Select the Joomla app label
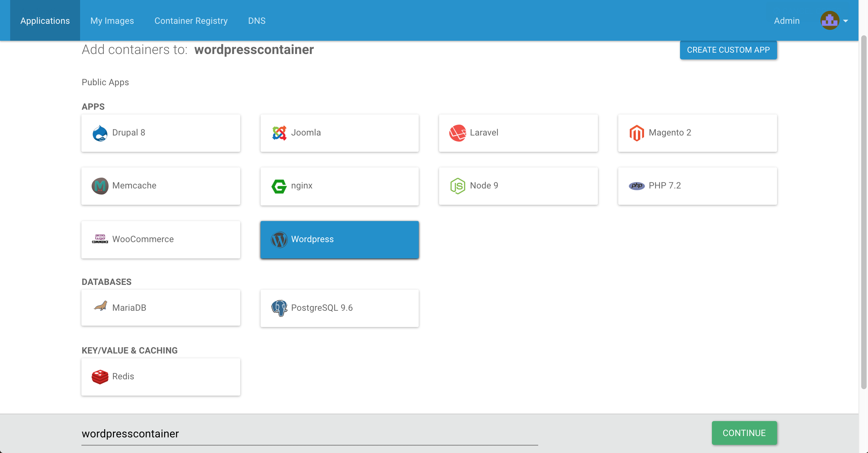The image size is (868, 453). click(306, 132)
